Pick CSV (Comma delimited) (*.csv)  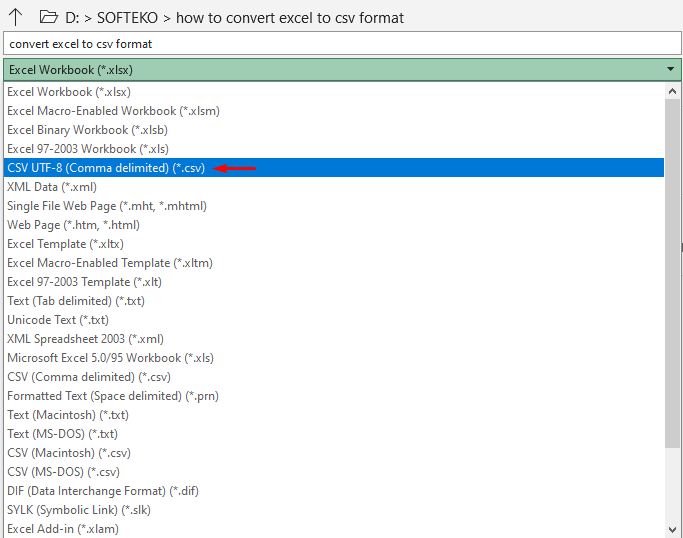pos(89,377)
